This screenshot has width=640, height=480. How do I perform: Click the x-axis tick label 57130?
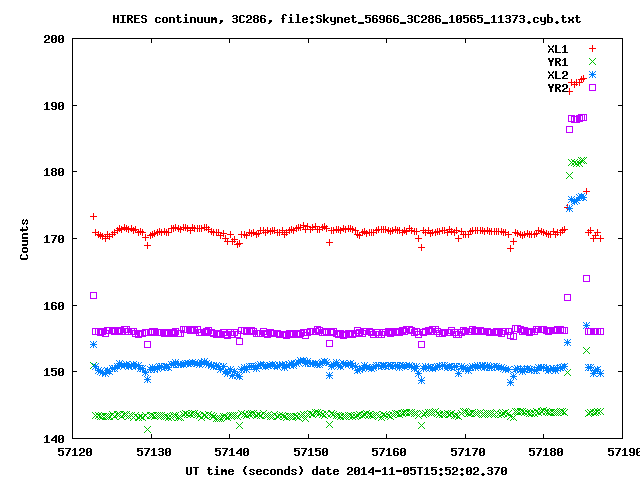point(153,452)
